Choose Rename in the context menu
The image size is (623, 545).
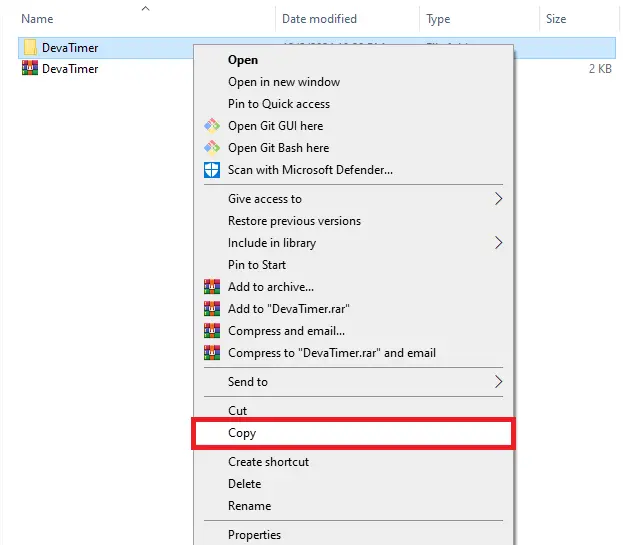click(249, 506)
